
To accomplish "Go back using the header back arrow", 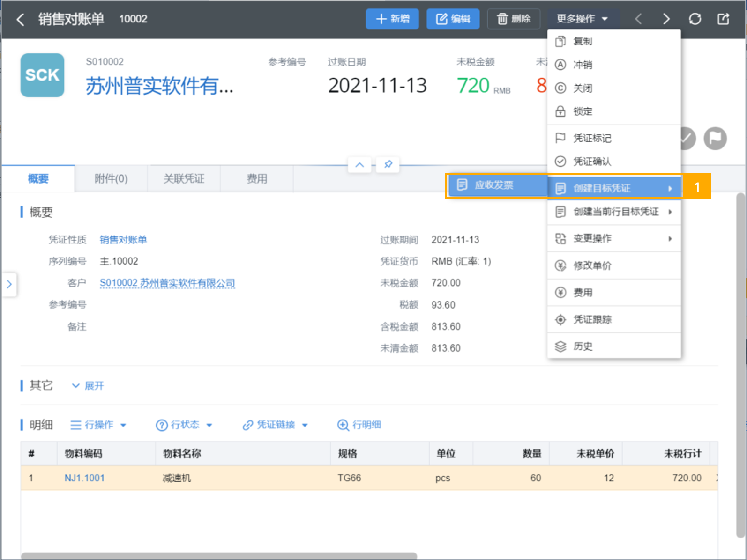I will pos(20,19).
